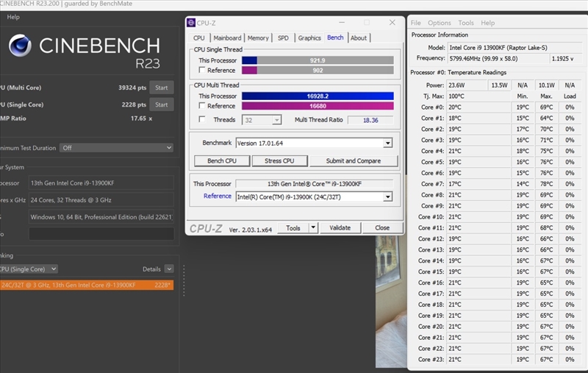Open the Help menu in Cinebench
This screenshot has width=588, height=373.
pos(13,17)
